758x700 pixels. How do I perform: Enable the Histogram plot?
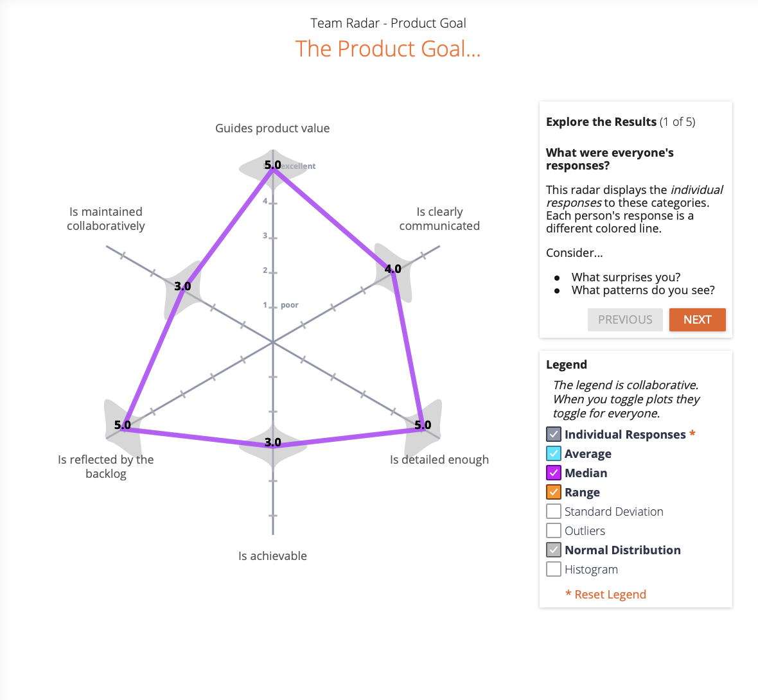[553, 569]
